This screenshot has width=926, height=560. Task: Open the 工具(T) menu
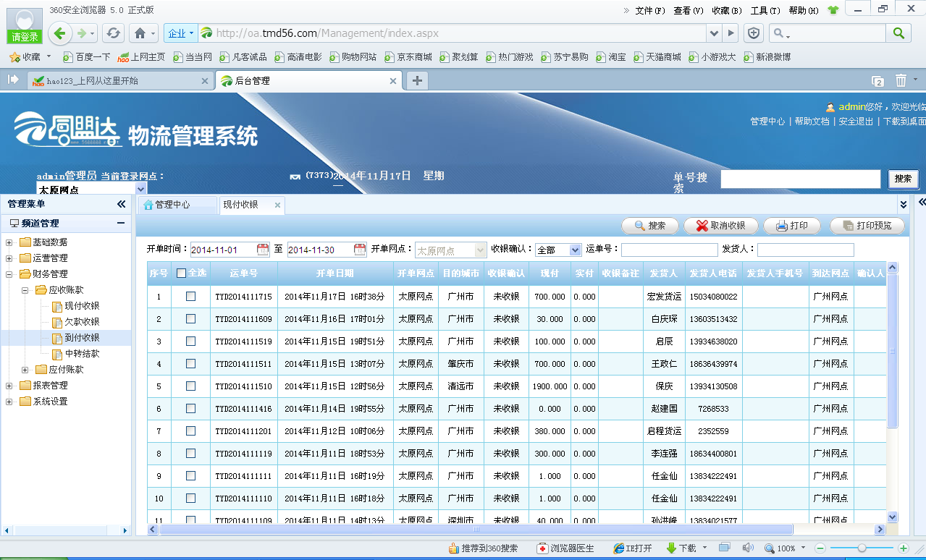pos(765,11)
